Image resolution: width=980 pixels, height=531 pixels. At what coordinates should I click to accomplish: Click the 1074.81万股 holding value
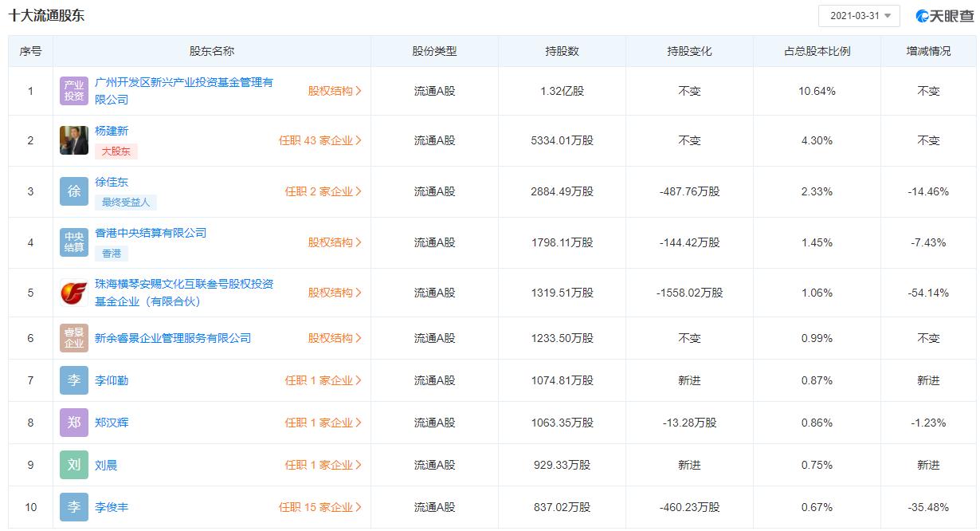coord(563,380)
